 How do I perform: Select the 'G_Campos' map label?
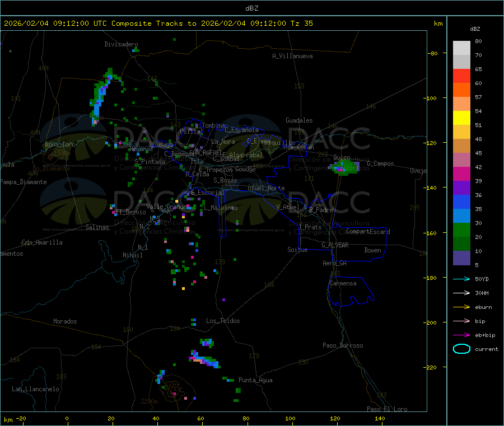[380, 163]
